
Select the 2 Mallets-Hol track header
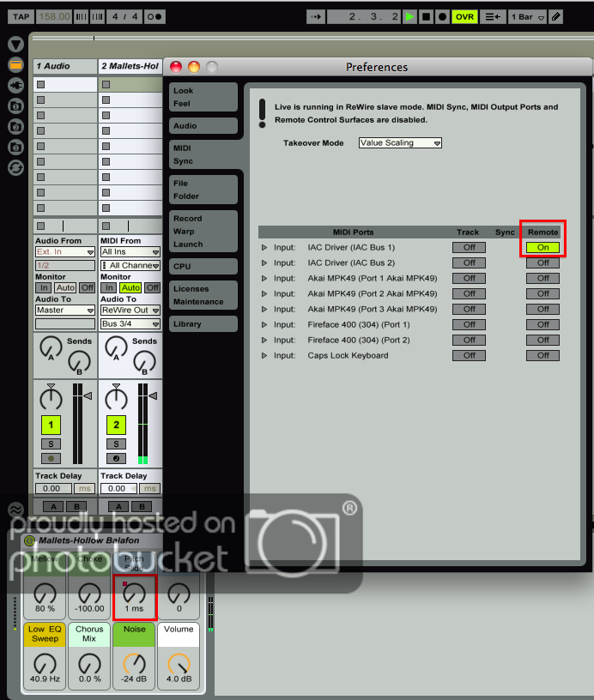click(x=130, y=66)
